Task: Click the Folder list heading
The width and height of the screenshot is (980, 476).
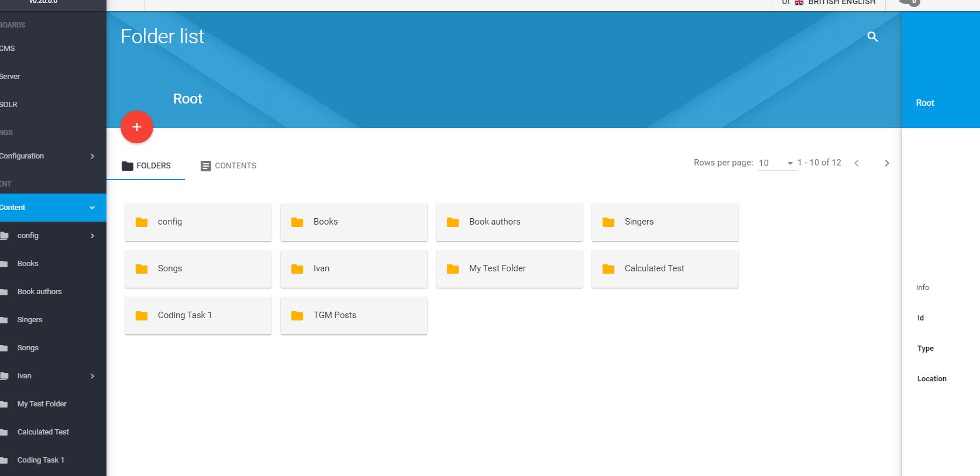Action: [163, 36]
